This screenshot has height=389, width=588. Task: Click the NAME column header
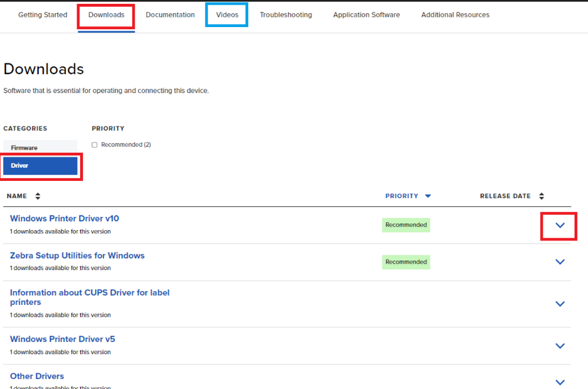(x=17, y=196)
